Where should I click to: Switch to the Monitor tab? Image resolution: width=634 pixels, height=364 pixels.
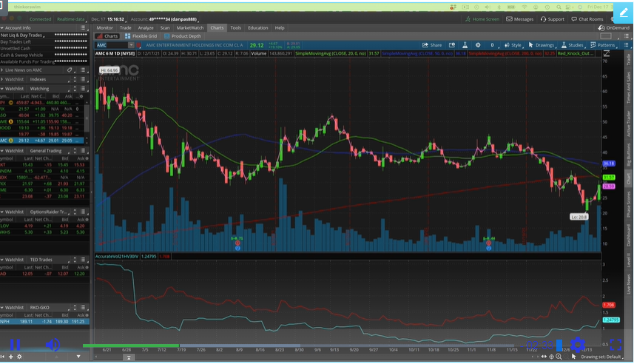[x=104, y=28]
